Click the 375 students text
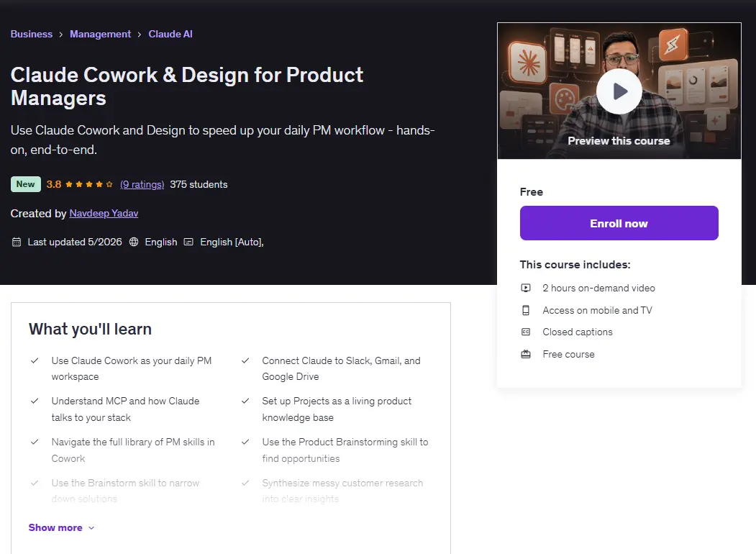The width and height of the screenshot is (756, 554). 199,185
